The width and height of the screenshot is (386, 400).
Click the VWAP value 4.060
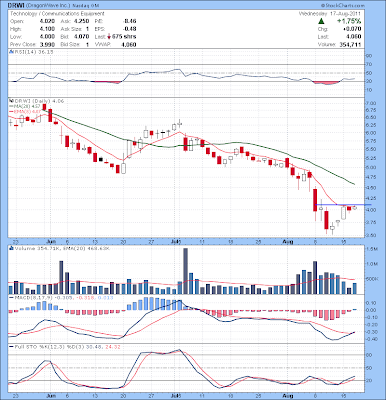click(x=129, y=44)
